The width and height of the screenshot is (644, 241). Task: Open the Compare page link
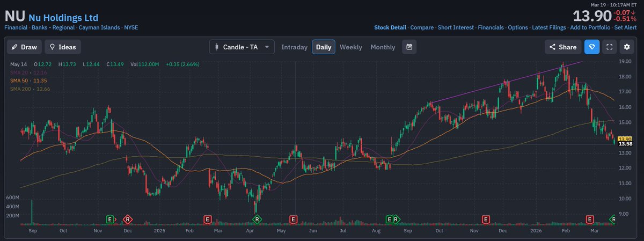[x=422, y=27]
